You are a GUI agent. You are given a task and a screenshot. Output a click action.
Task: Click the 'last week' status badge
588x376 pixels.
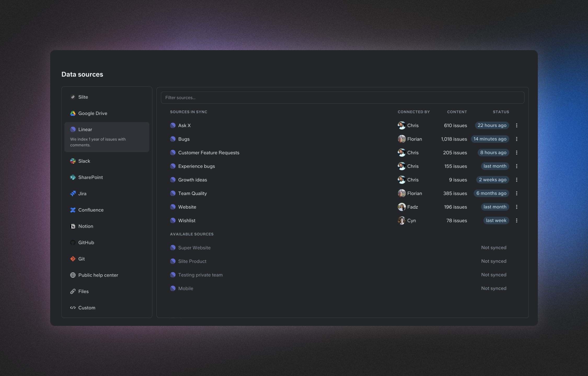(x=496, y=220)
